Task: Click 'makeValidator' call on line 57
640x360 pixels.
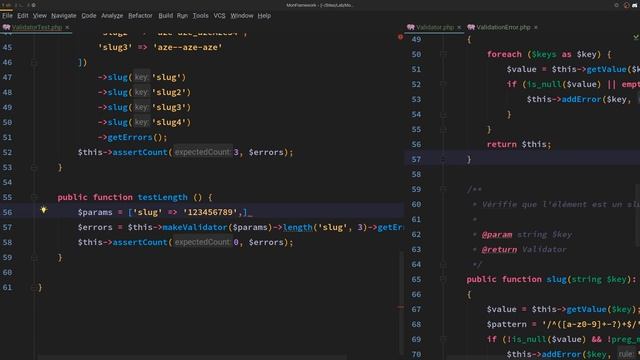Action: tap(195, 227)
